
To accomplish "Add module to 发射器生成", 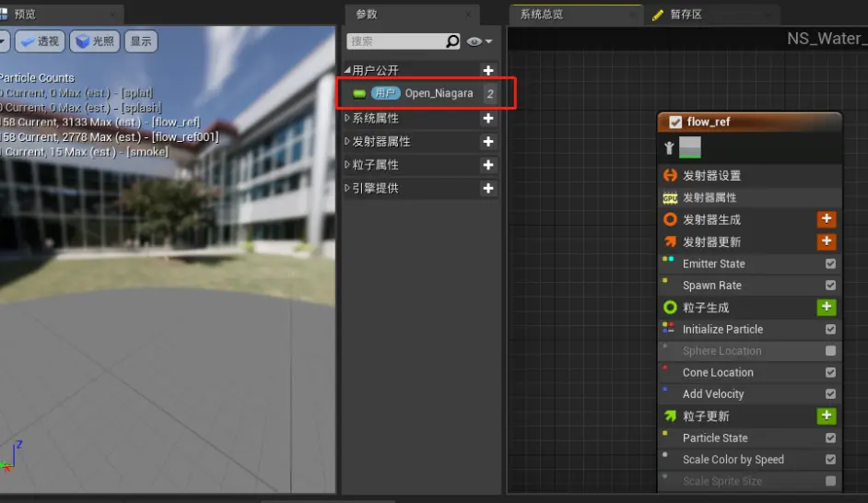I will (827, 219).
